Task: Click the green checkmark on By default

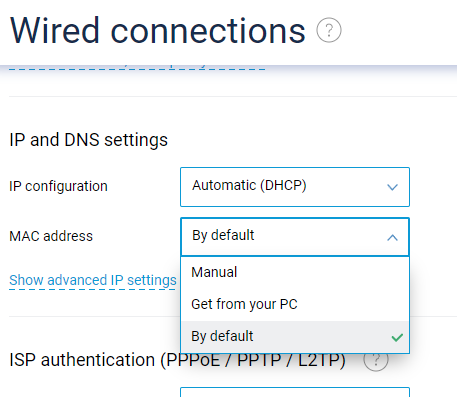Action: [x=397, y=337]
